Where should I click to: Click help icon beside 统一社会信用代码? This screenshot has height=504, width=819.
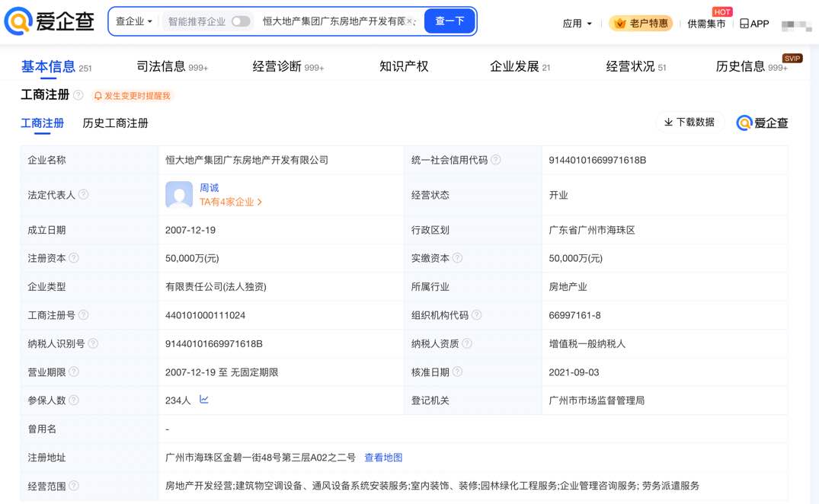pyautogui.click(x=496, y=160)
